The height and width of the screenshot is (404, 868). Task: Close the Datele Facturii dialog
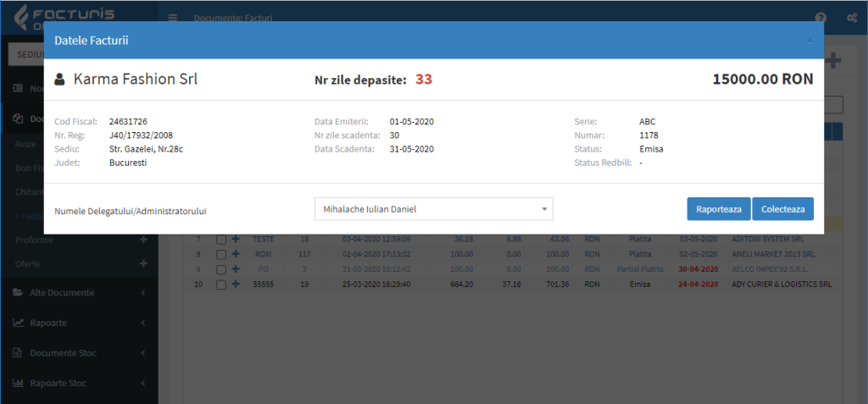[x=810, y=40]
